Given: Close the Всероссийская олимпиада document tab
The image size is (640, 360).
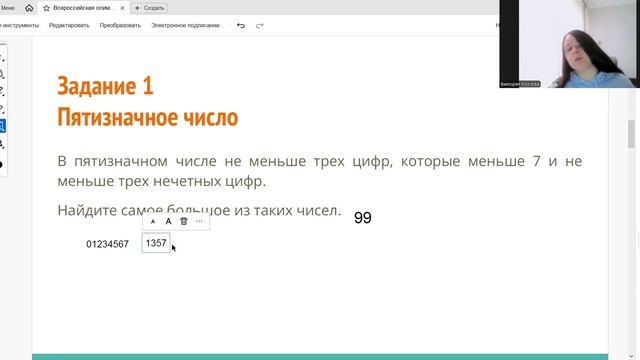Looking at the screenshot, I should click(x=122, y=8).
